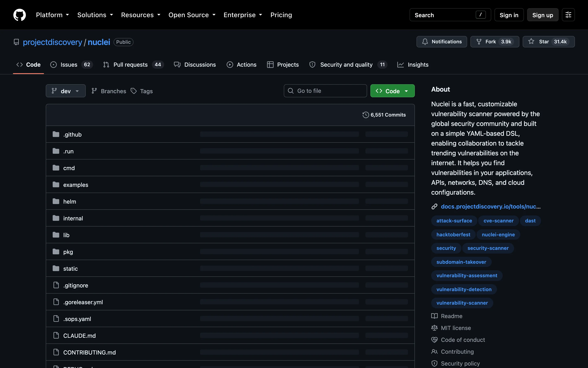Open the projectdiscovery owner link

point(52,42)
